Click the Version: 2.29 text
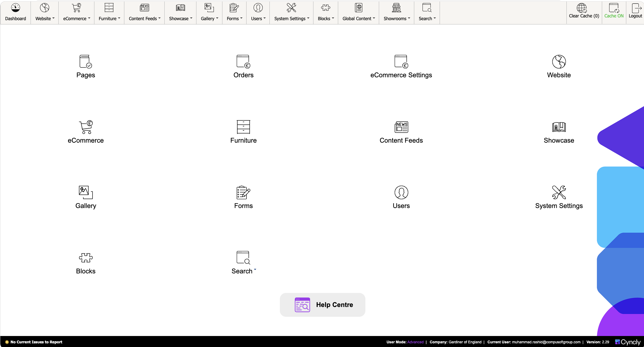Image resolution: width=644 pixels, height=347 pixels. pos(598,342)
